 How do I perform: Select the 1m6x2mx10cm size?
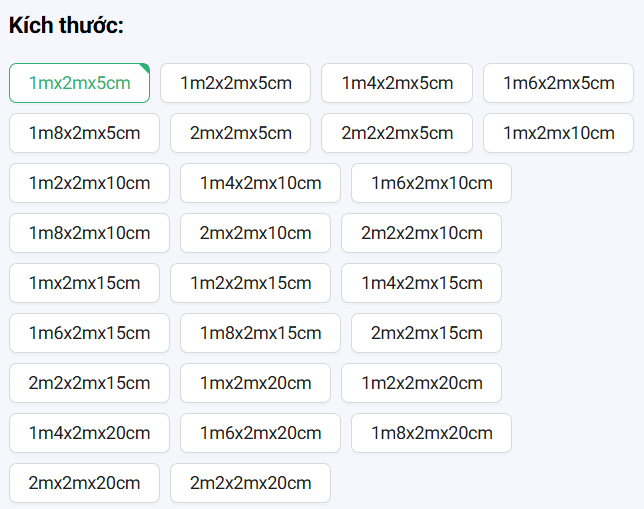coord(431,183)
